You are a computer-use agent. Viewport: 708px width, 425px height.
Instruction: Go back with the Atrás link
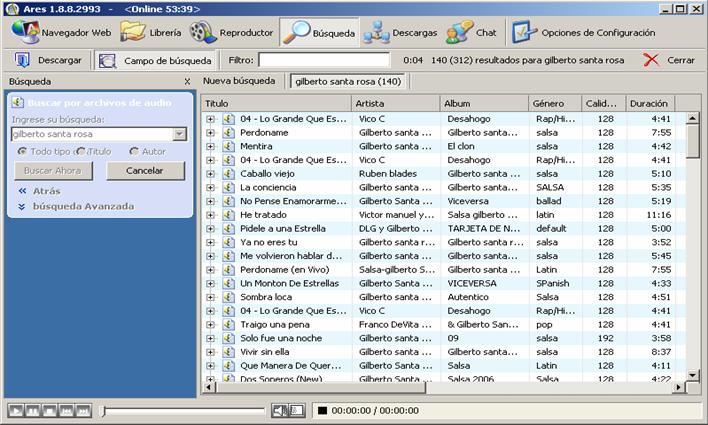[40, 191]
